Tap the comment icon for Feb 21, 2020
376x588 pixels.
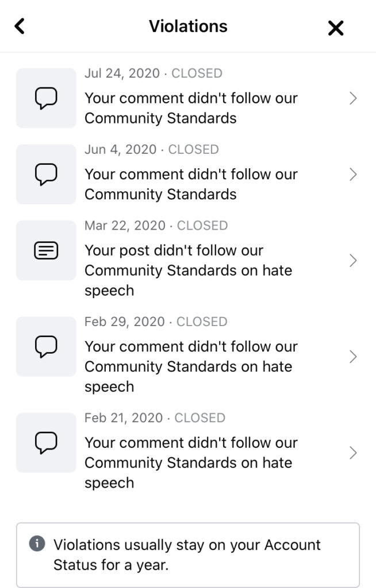point(46,443)
